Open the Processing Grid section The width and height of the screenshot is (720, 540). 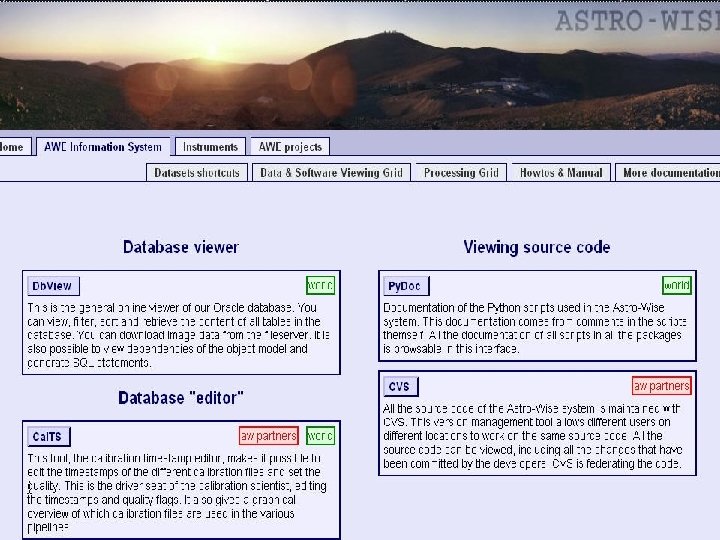click(461, 173)
